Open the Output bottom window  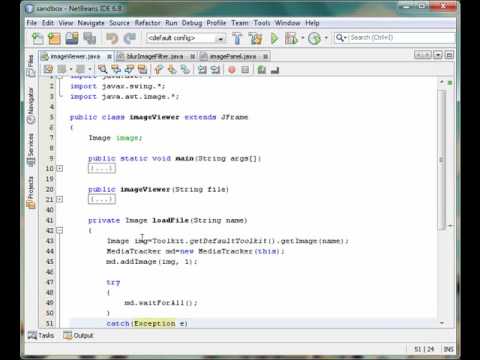[x=78, y=335]
